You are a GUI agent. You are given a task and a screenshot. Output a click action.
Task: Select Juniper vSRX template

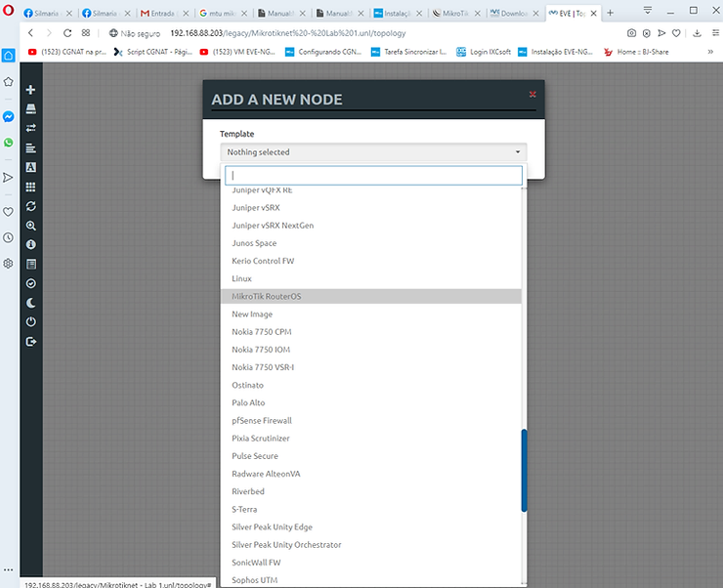pos(371,208)
